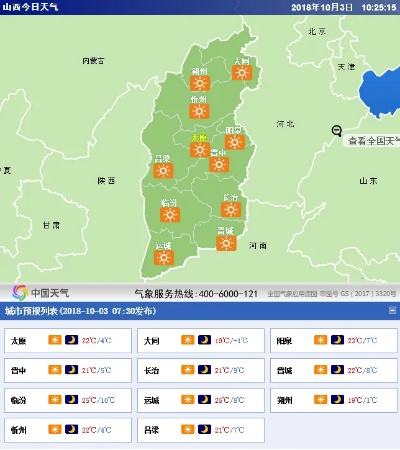Image resolution: width=400 pixels, height=450 pixels.
Task: Click the sunny icon for 朔州 on the map
Action: (x=200, y=83)
